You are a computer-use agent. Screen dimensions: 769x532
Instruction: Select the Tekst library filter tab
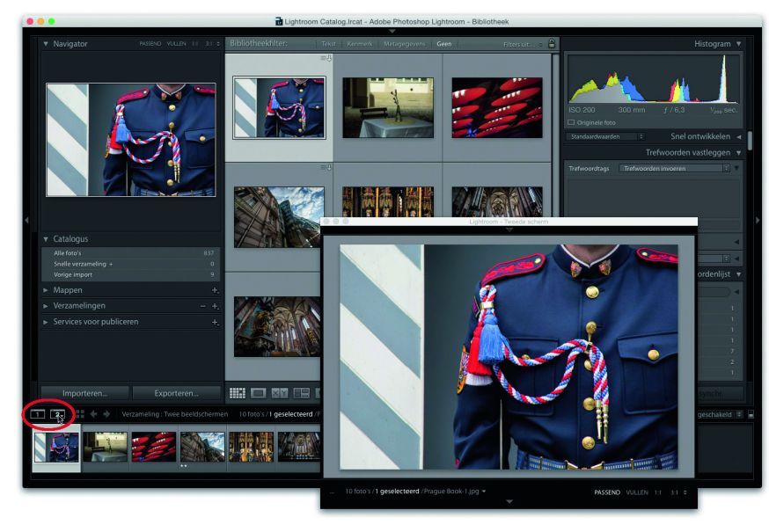(x=328, y=43)
